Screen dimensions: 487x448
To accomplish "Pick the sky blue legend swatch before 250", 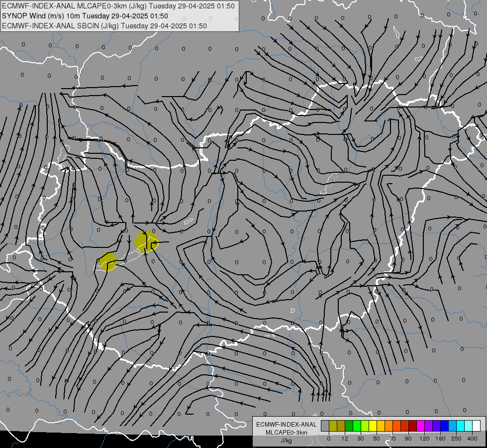I will coord(453,426).
